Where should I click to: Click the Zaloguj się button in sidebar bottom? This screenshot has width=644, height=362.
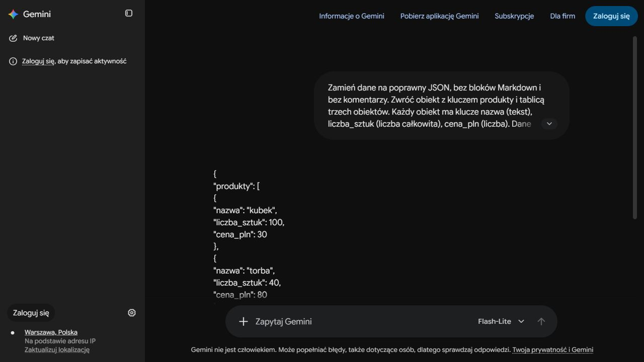pos(31,313)
